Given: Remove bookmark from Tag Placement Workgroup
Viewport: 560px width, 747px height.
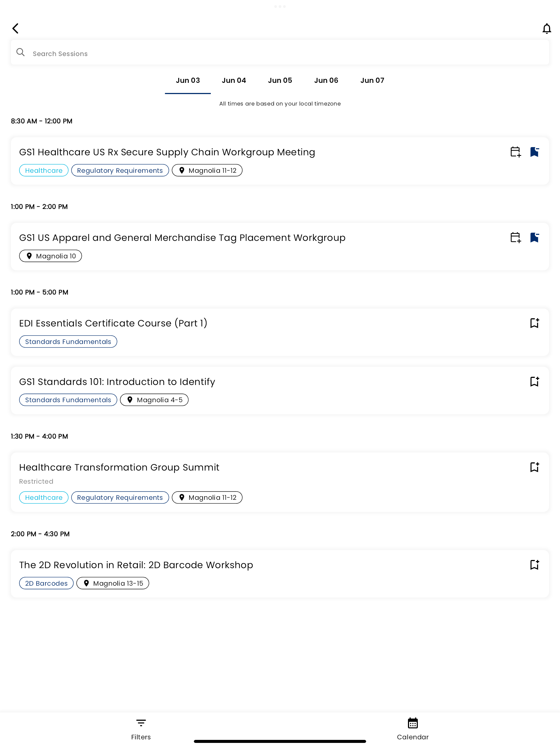Looking at the screenshot, I should tap(534, 237).
